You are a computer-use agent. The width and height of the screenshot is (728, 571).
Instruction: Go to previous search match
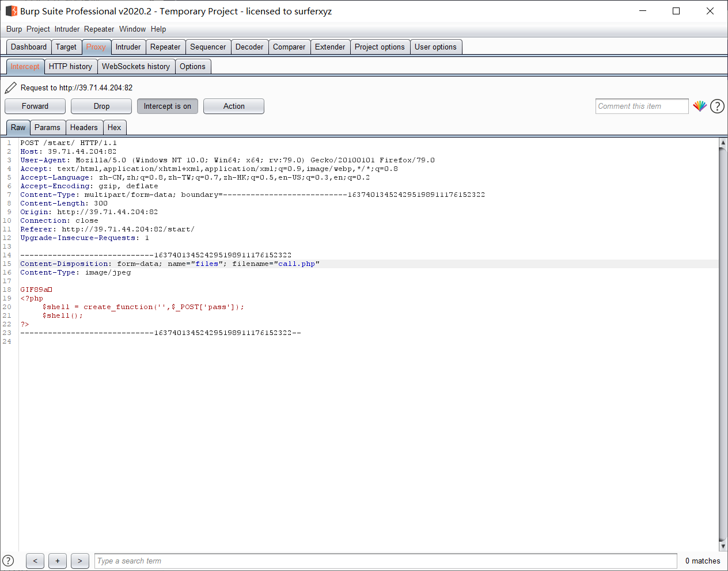pyautogui.click(x=35, y=561)
